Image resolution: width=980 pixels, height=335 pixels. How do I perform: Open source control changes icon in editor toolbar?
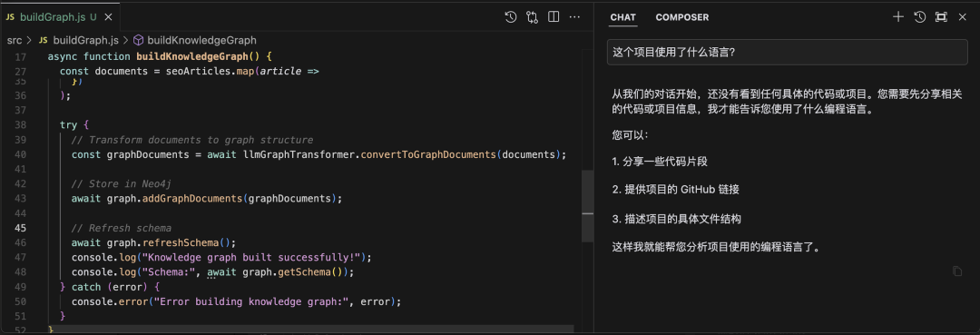point(532,17)
